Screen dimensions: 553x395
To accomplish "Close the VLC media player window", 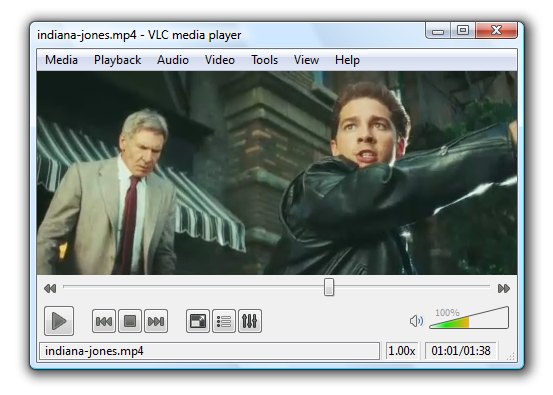I will pyautogui.click(x=497, y=30).
